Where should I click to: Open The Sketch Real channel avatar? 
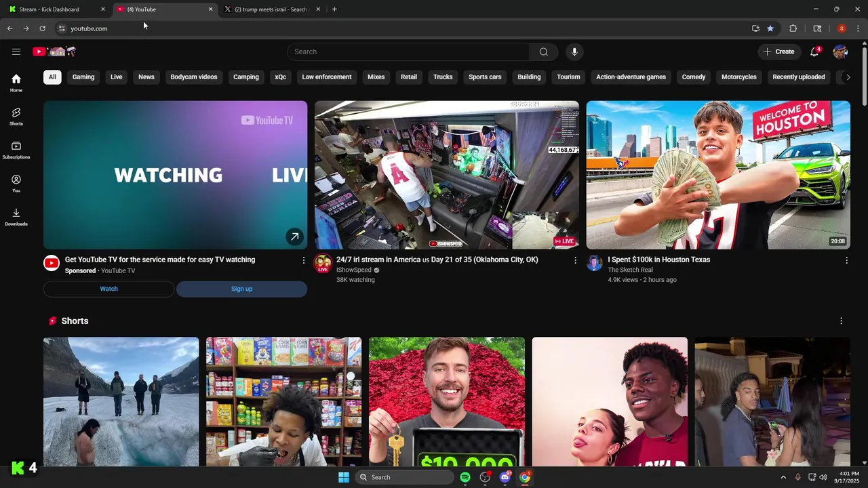pyautogui.click(x=595, y=263)
